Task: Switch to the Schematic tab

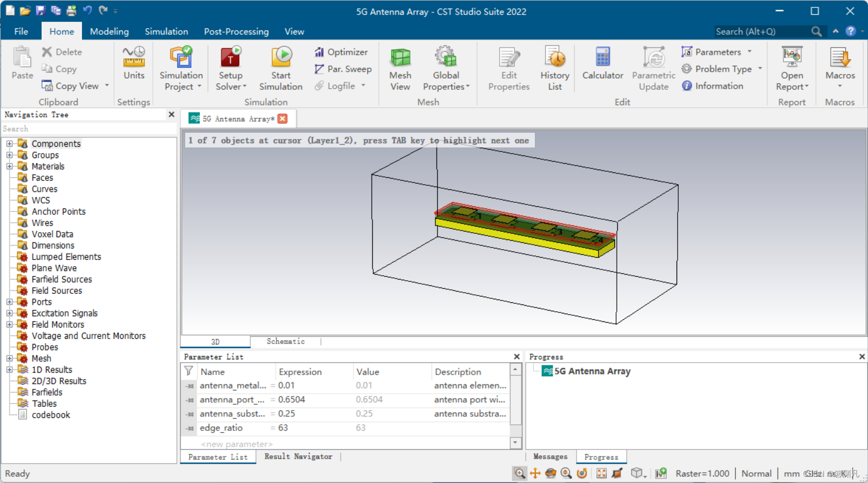Action: pyautogui.click(x=286, y=341)
